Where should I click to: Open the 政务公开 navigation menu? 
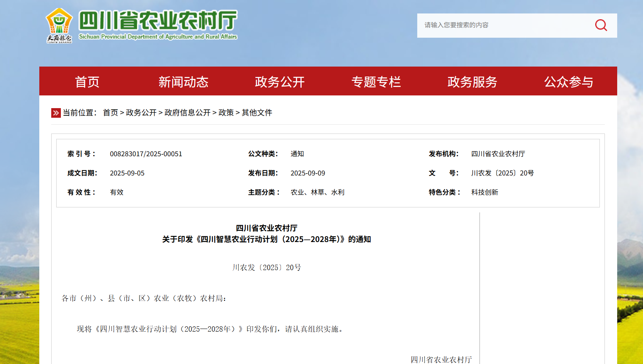(x=280, y=82)
